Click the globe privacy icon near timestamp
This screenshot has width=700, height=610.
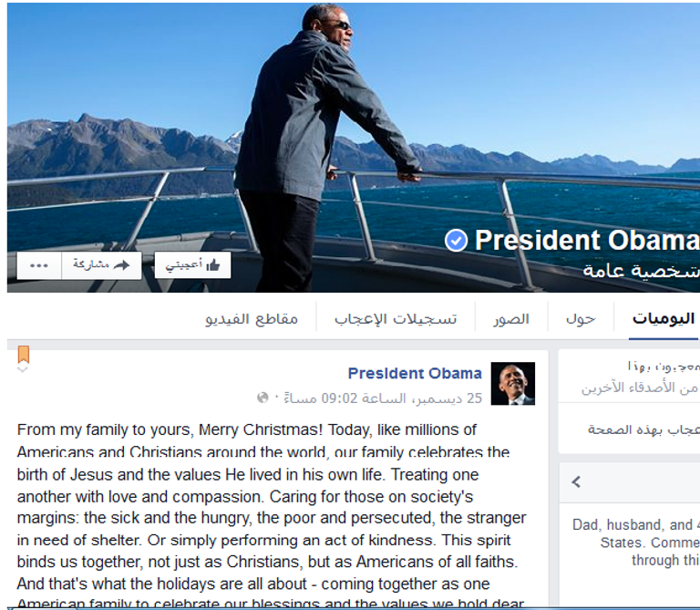262,398
